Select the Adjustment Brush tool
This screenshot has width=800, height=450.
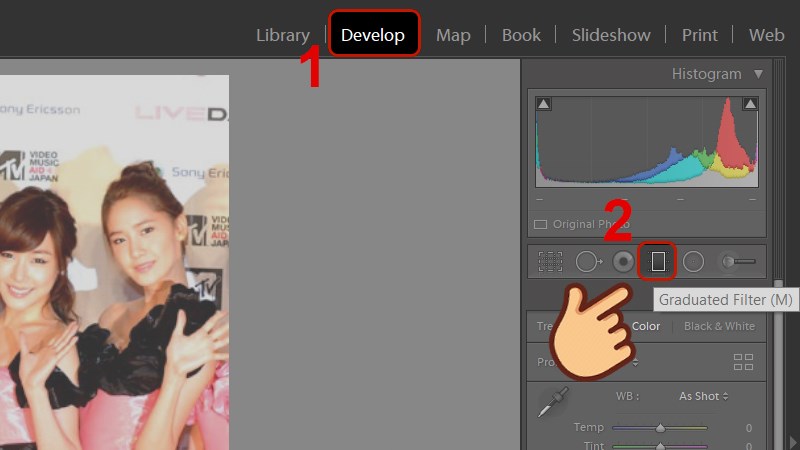[738, 262]
